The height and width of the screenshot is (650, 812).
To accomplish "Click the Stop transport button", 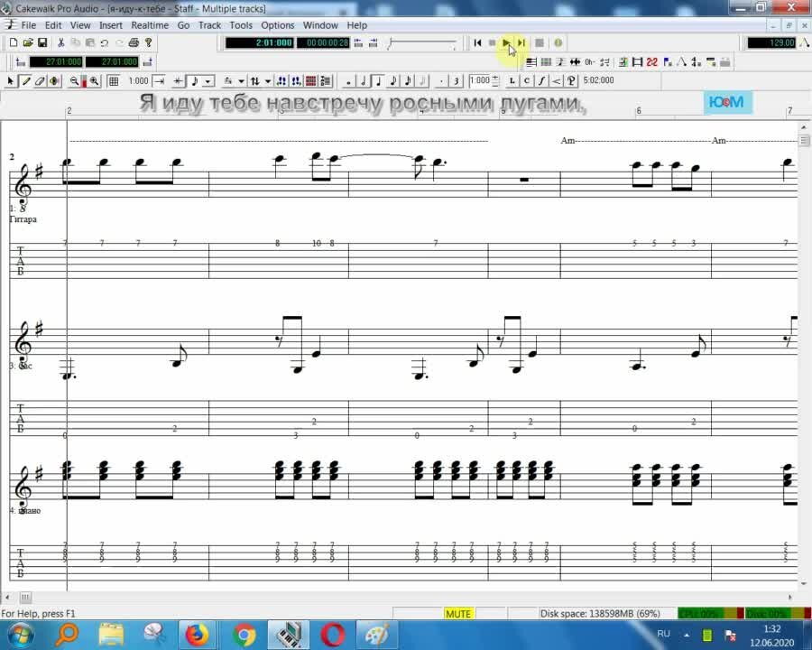I will pyautogui.click(x=492, y=43).
